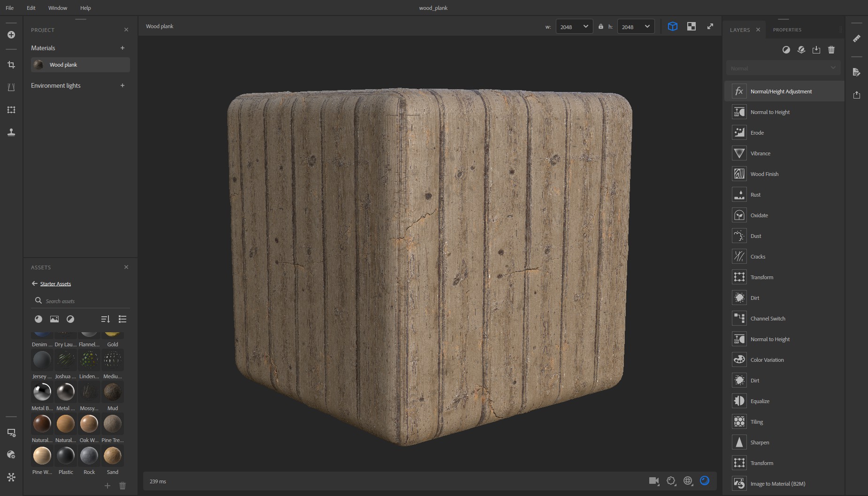Image resolution: width=868 pixels, height=496 pixels.
Task: Click the camera settings icon below viewport
Action: 653,481
